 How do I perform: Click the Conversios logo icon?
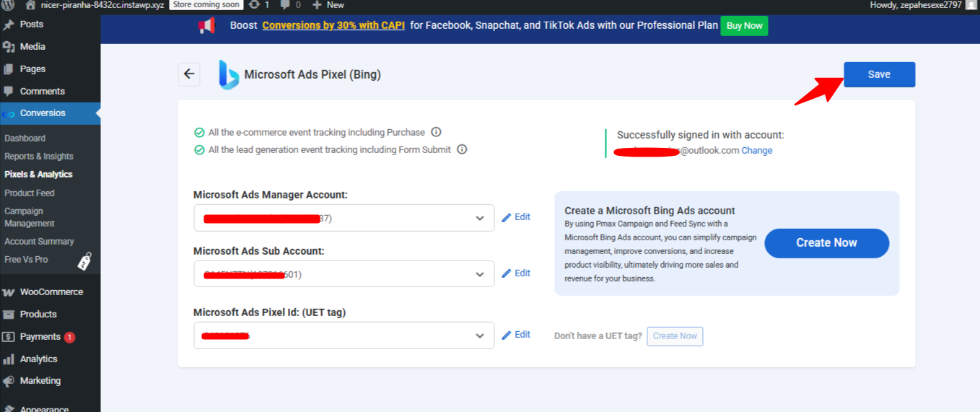pyautogui.click(x=9, y=114)
